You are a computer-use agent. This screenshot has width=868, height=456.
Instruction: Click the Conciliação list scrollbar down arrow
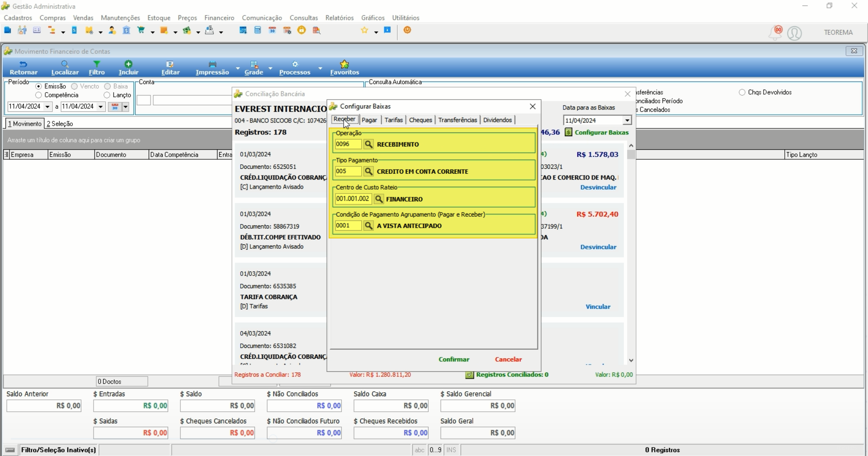tap(631, 361)
